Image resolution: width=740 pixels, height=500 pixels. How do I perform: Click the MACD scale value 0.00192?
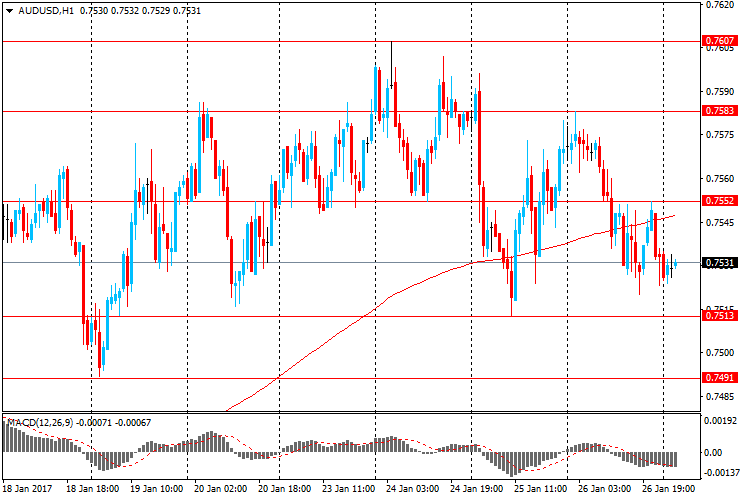pos(720,421)
